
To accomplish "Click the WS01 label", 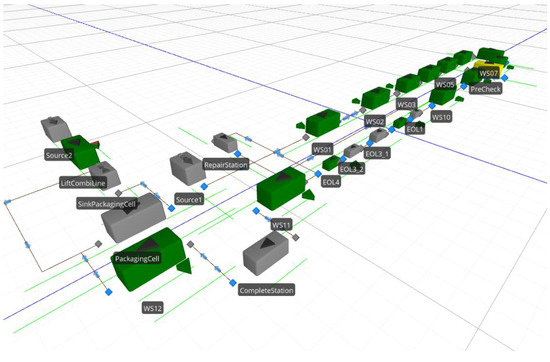I will (322, 150).
